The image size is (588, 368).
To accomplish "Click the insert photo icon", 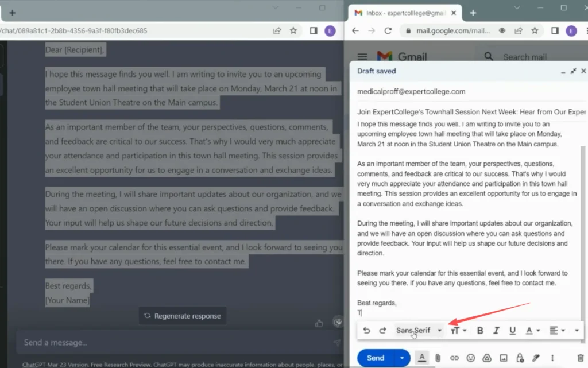I will tap(503, 358).
